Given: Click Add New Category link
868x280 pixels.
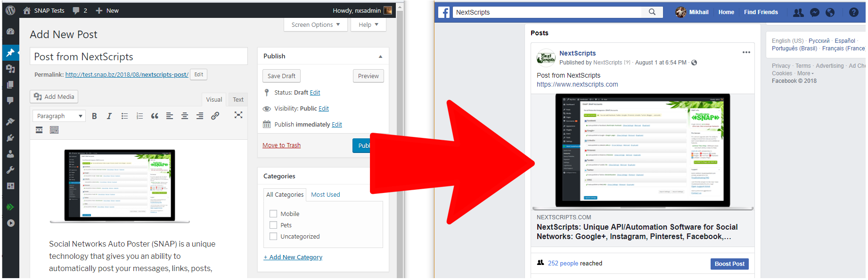Looking at the screenshot, I should coord(293,257).
